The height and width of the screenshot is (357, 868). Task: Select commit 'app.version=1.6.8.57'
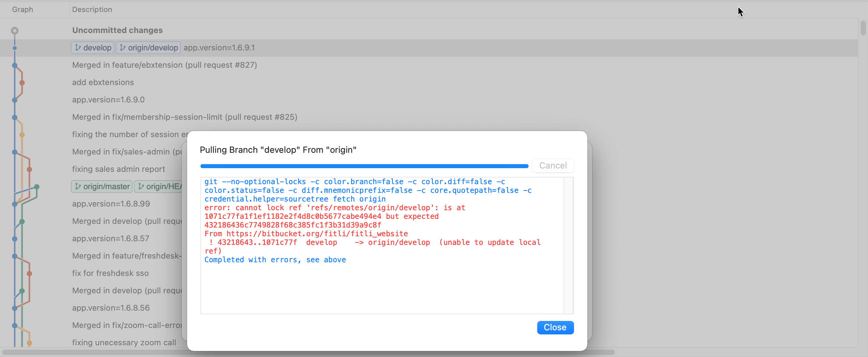click(111, 239)
